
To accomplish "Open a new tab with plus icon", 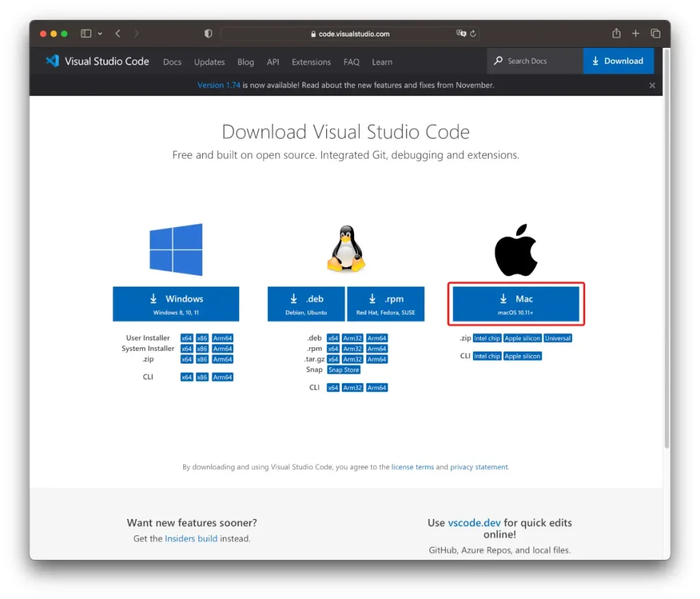I will click(x=636, y=34).
